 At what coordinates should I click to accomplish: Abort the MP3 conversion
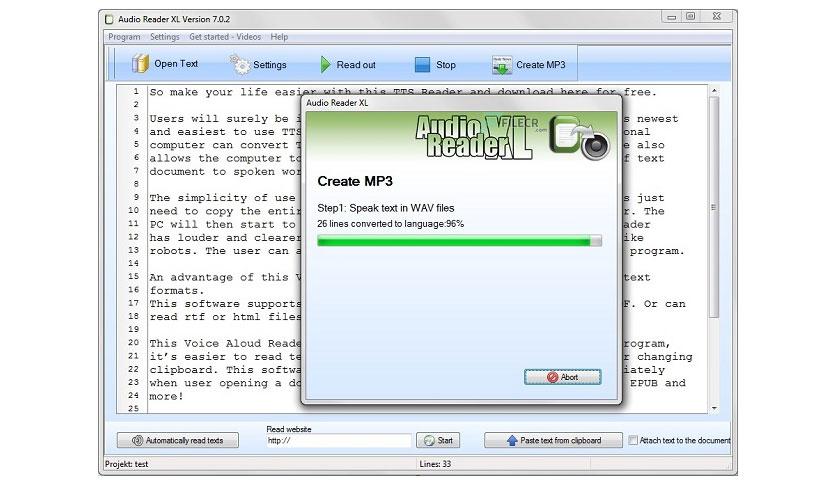[562, 377]
